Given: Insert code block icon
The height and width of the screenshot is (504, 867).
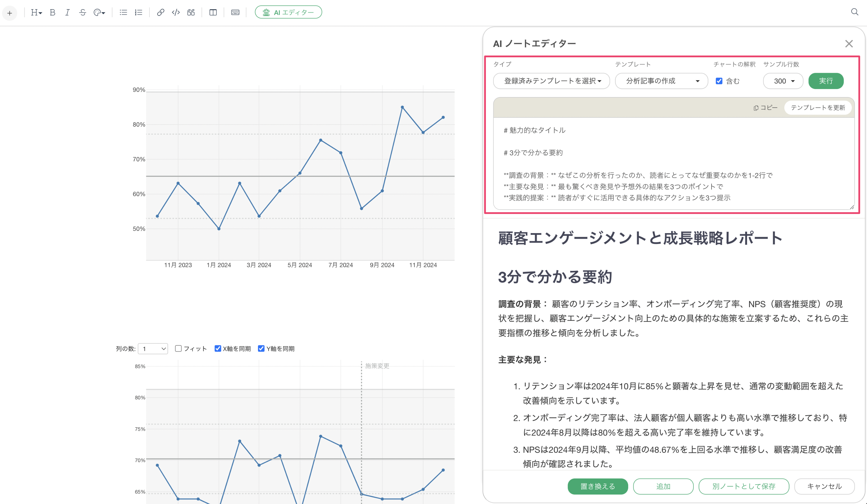Looking at the screenshot, I should pyautogui.click(x=176, y=12).
